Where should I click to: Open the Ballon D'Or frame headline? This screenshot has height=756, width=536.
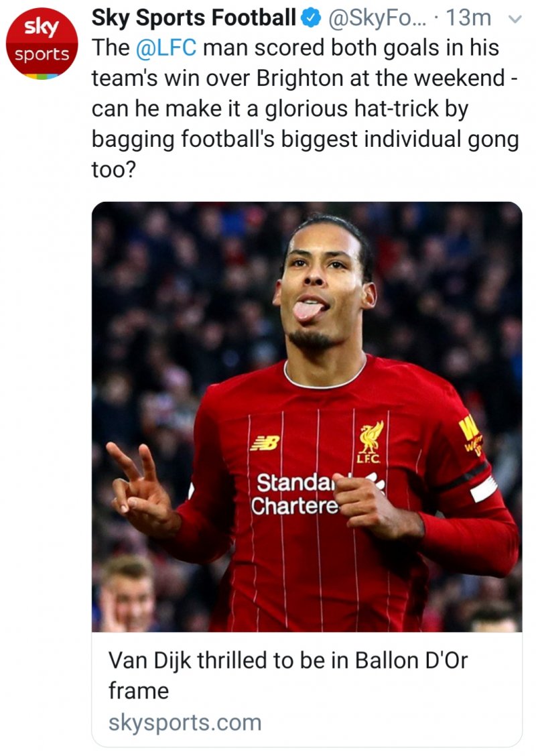point(287,675)
